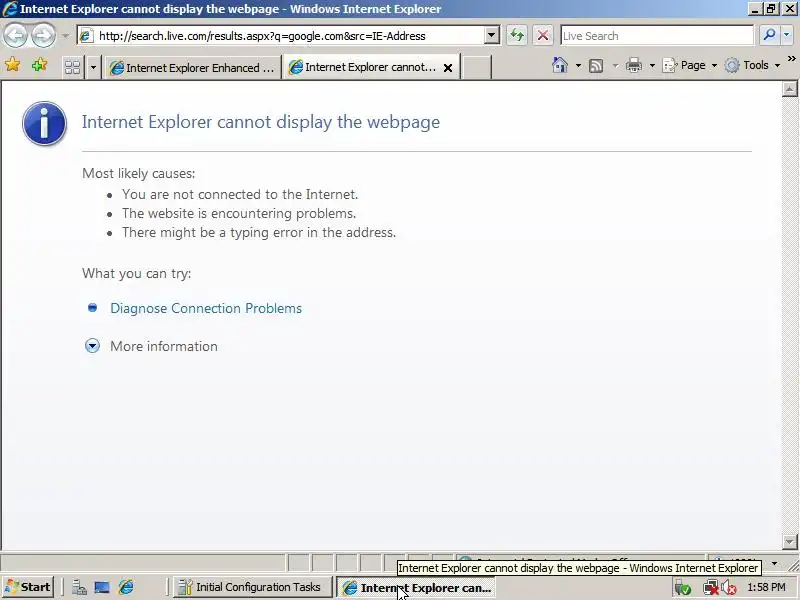Open the search provider options dropdown
The image size is (800, 600).
pos(786,35)
